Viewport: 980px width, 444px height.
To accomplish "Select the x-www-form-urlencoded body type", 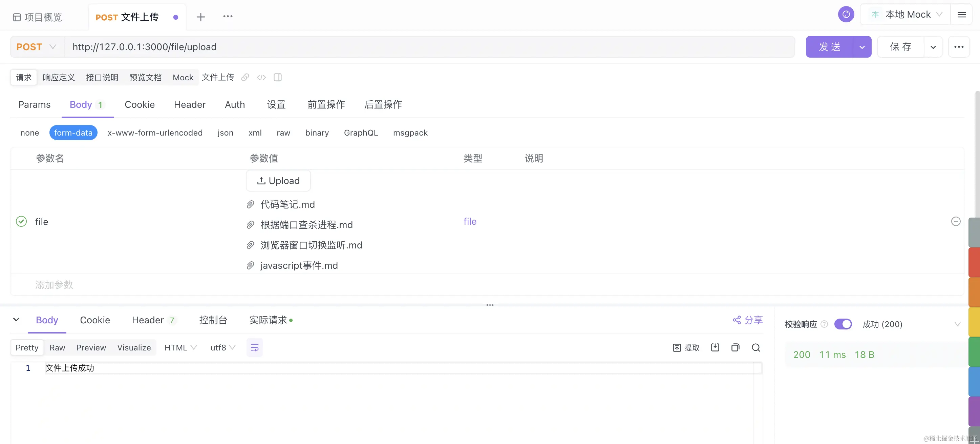I will point(155,133).
